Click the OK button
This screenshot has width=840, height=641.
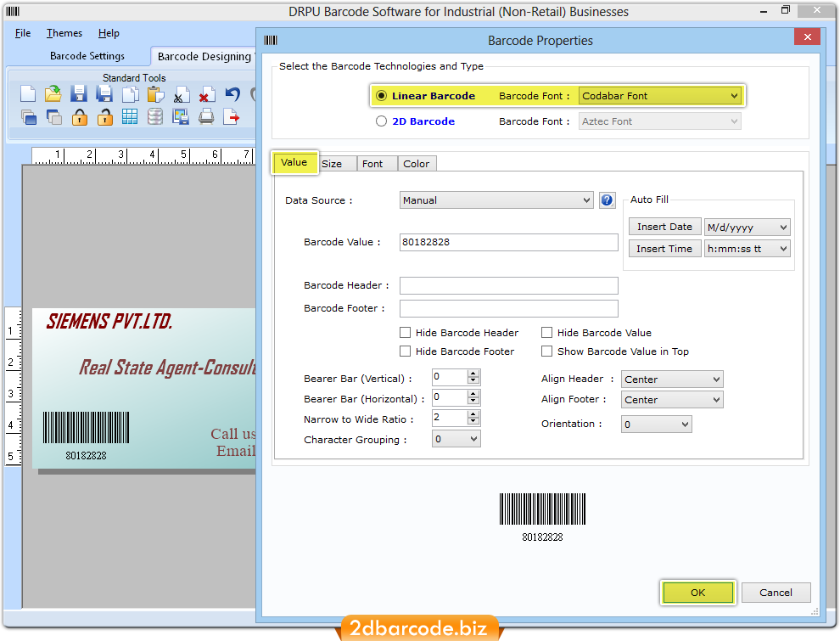click(x=697, y=593)
